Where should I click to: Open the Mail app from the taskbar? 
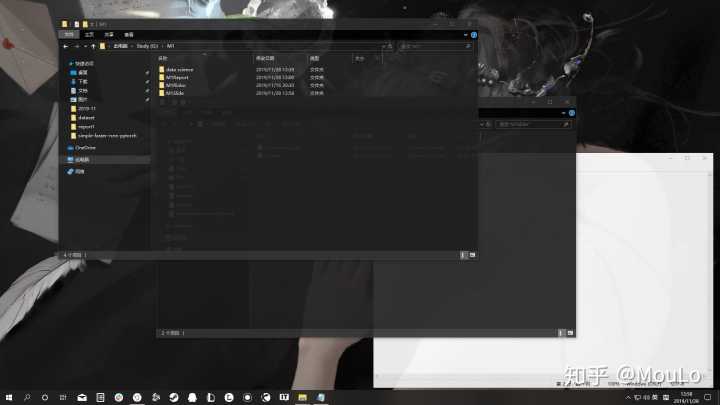[82, 398]
